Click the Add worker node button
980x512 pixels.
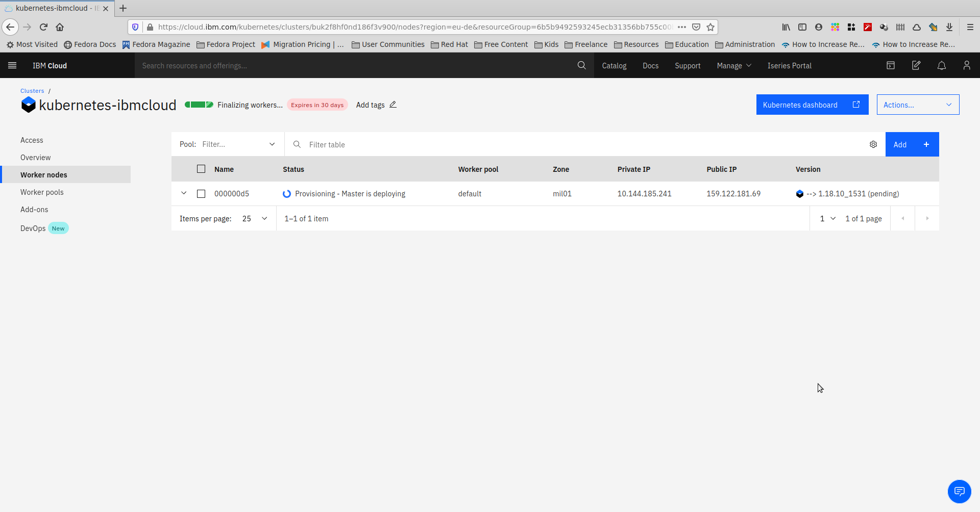point(912,144)
